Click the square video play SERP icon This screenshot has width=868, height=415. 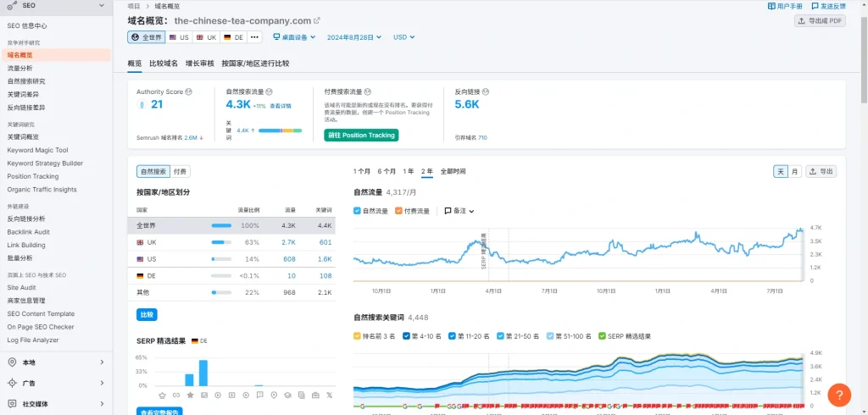pyautogui.click(x=231, y=395)
